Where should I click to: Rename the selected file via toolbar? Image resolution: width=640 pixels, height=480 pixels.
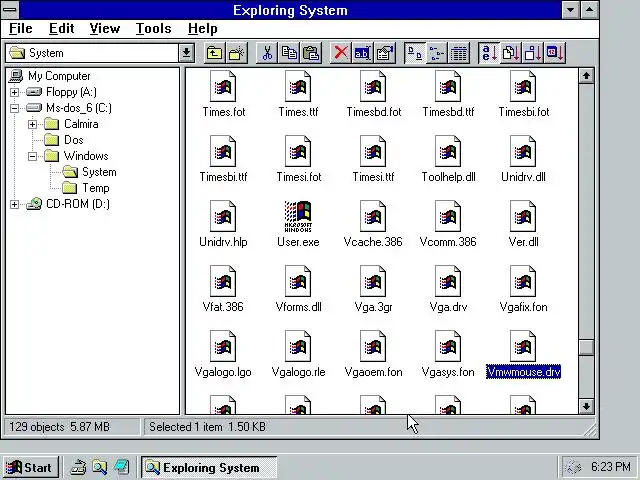tap(362, 53)
